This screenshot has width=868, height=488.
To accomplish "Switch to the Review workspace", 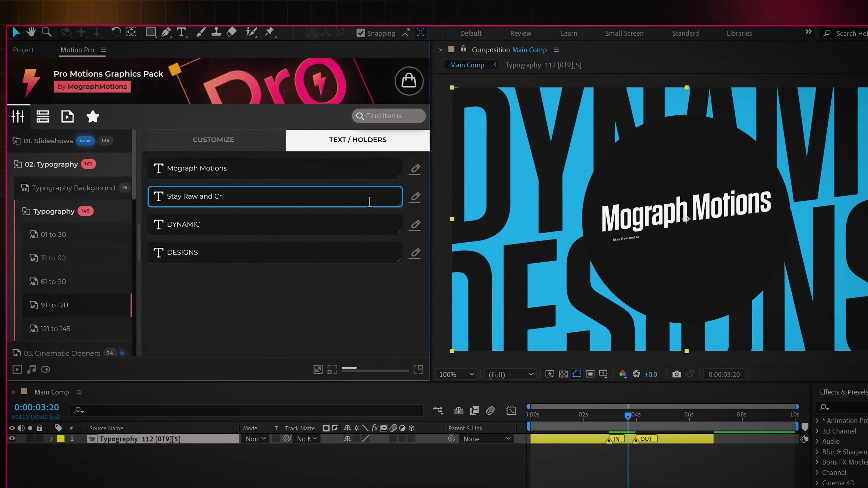I will point(520,33).
